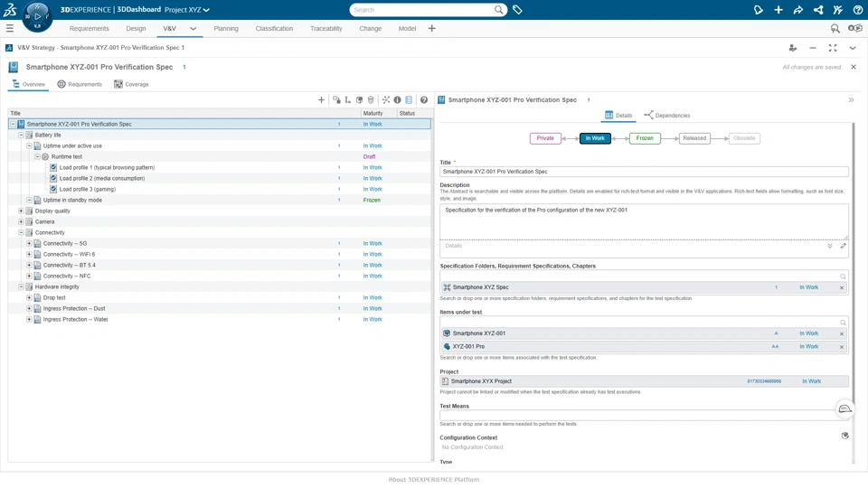Switch to the Traceability dashboard tab
Viewport: 868px width, 488px height.
[x=326, y=28]
